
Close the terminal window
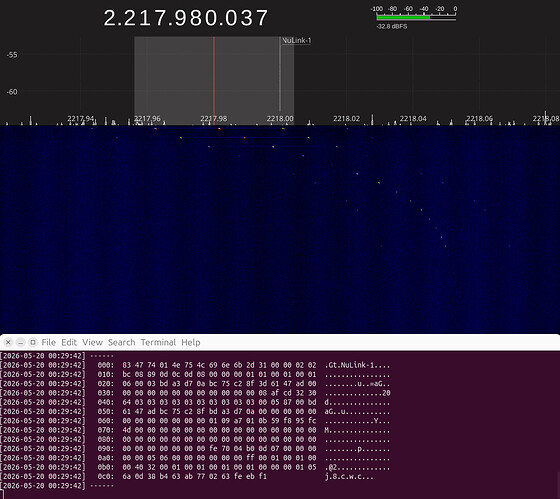click(8, 342)
